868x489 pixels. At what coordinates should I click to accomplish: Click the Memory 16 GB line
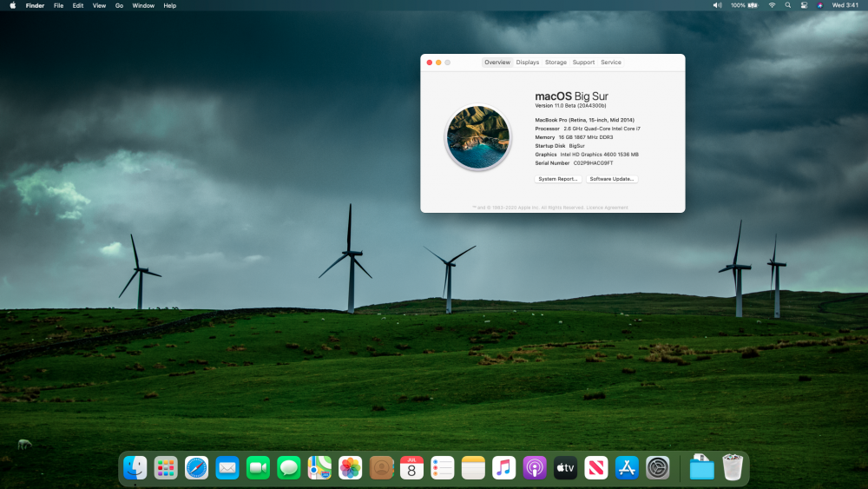point(574,137)
